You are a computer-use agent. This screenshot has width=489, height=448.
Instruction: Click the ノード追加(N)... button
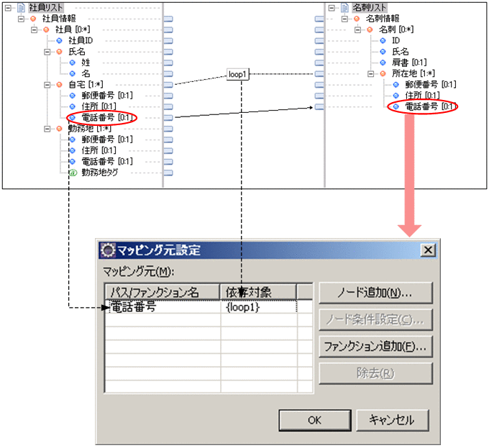click(376, 293)
